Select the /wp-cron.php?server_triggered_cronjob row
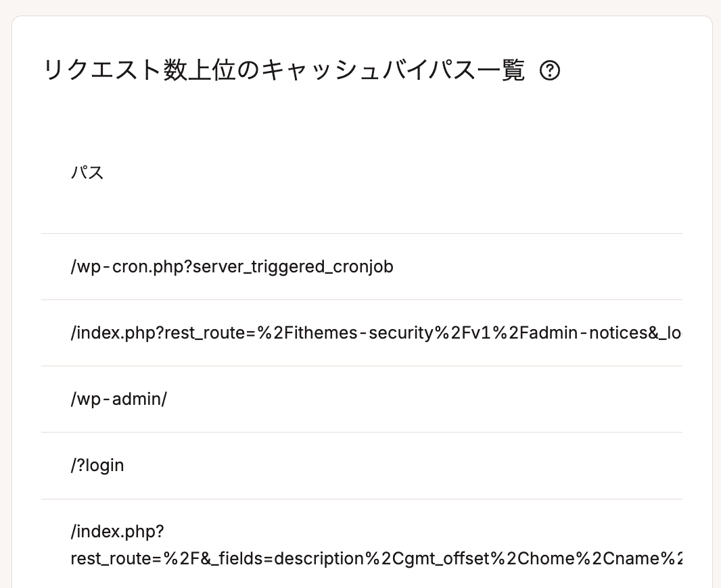721x588 pixels. click(x=232, y=266)
